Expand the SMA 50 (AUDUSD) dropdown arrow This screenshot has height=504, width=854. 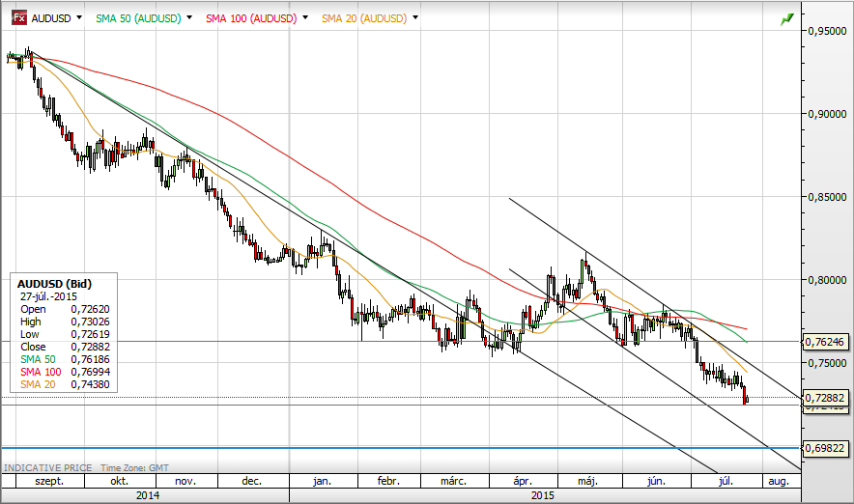tap(189, 18)
